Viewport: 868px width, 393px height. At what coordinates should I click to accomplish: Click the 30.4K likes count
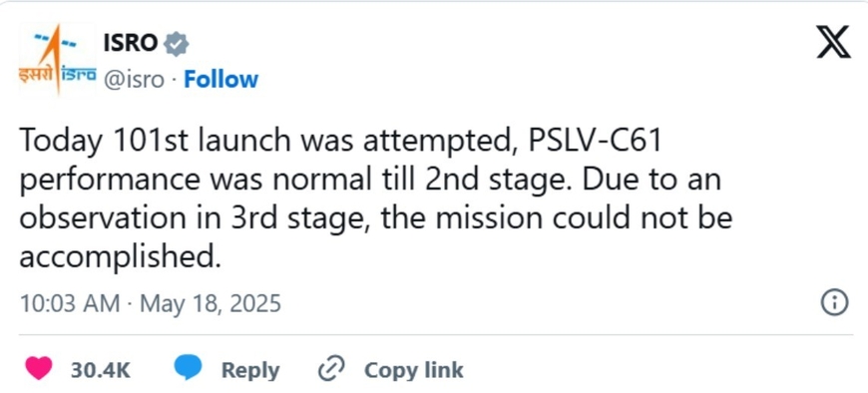pyautogui.click(x=100, y=370)
